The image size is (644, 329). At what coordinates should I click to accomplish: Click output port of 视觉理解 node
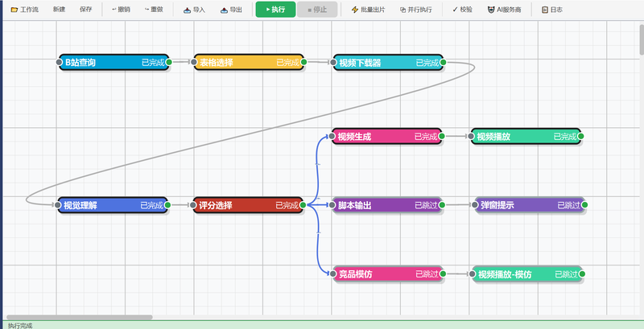click(167, 205)
